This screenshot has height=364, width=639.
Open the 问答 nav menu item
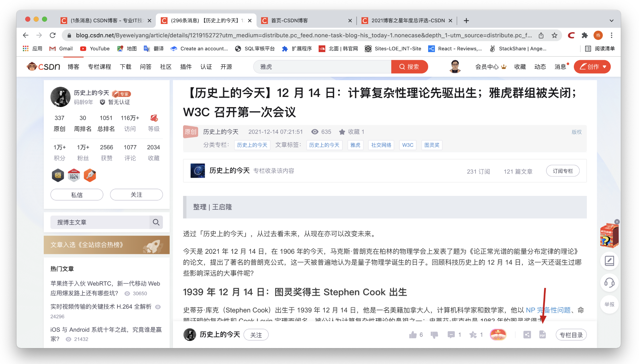146,67
